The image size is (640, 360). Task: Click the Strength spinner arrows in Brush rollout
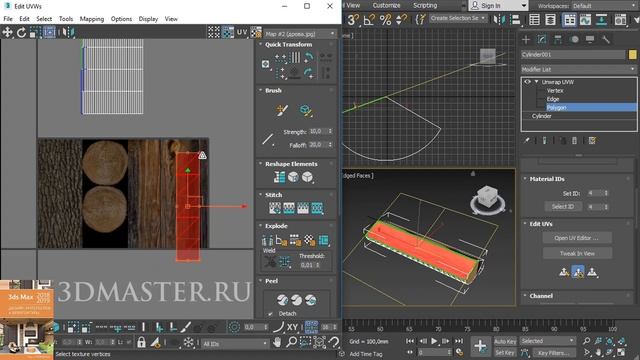click(x=330, y=131)
